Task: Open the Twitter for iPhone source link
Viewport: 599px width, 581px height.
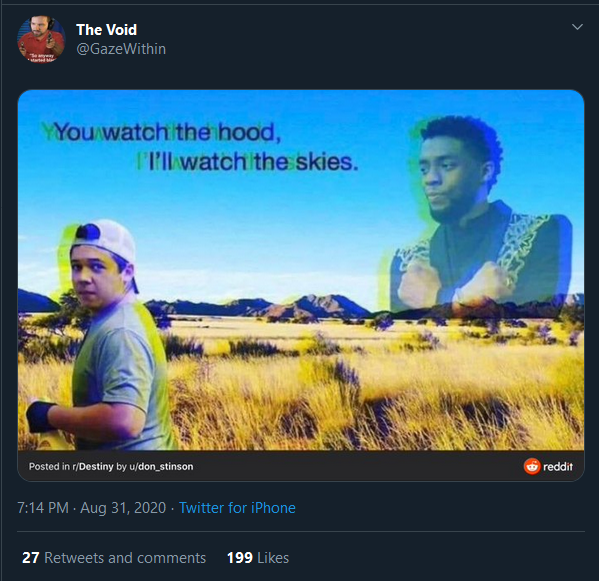Action: click(237, 508)
